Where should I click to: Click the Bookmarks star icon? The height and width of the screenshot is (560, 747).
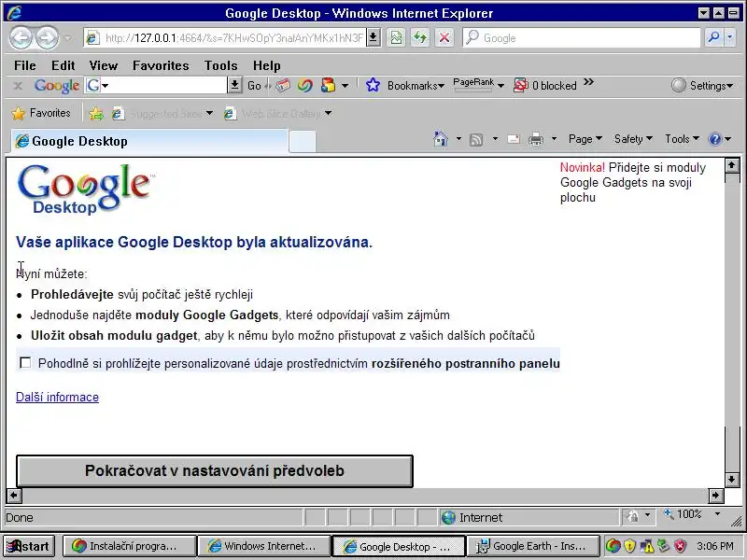point(373,86)
